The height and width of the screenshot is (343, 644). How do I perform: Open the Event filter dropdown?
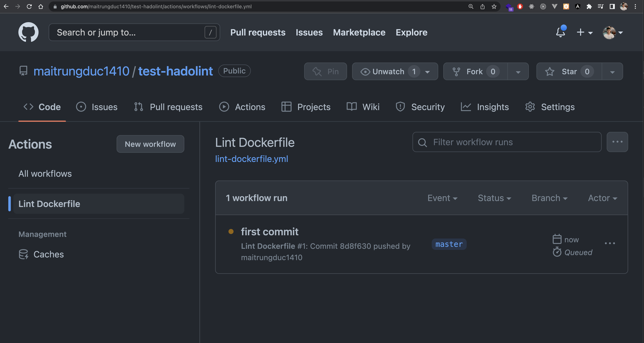(x=442, y=198)
